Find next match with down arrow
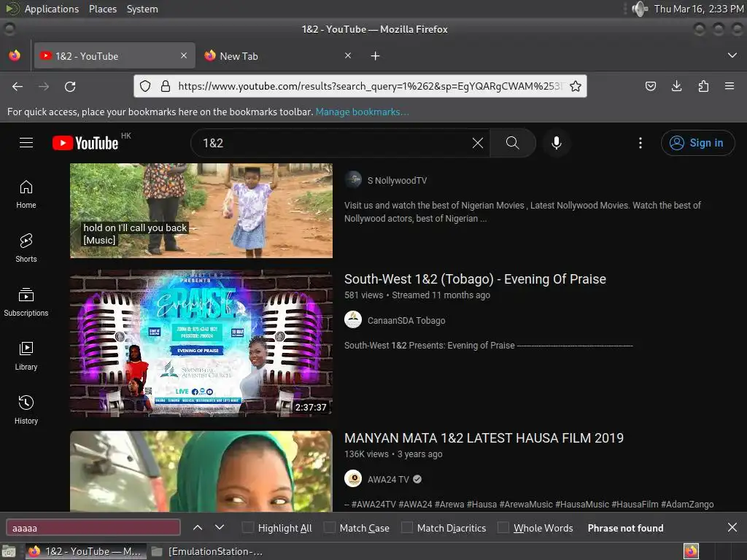The width and height of the screenshot is (747, 560). pyautogui.click(x=219, y=528)
